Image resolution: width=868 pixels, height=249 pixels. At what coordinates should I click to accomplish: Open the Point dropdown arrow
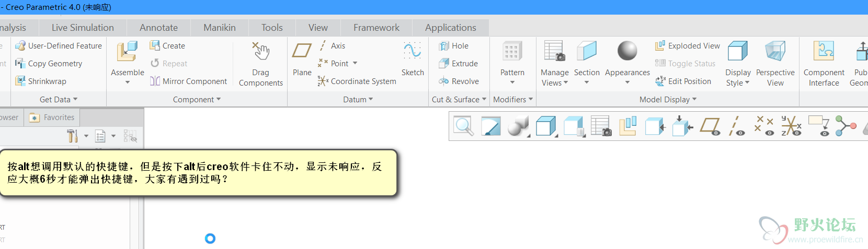click(x=355, y=63)
